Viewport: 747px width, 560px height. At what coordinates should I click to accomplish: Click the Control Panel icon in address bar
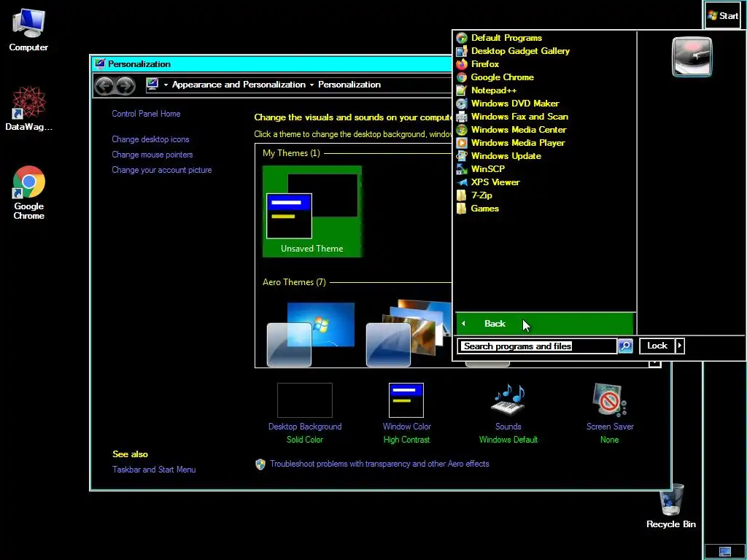point(152,85)
